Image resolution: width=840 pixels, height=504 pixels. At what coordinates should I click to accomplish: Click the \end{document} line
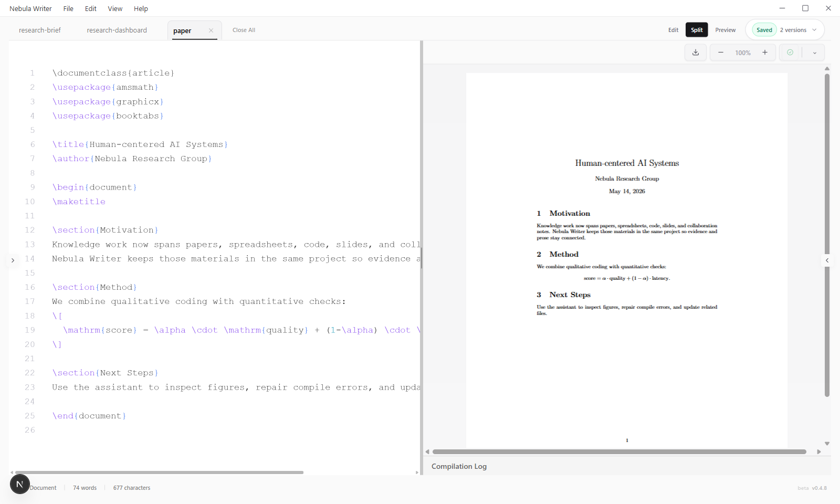pyautogui.click(x=89, y=416)
